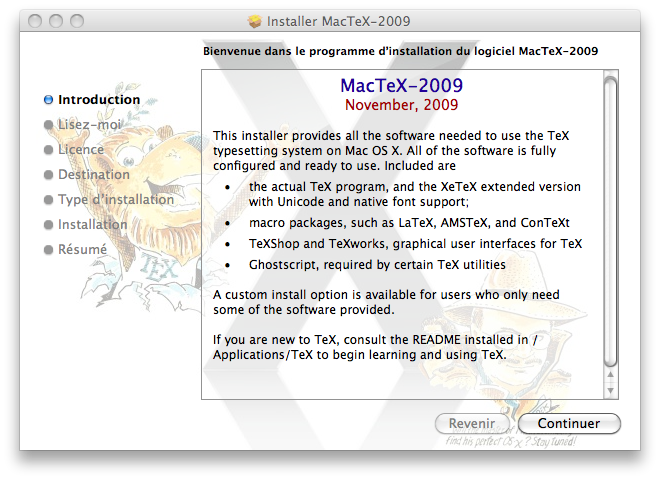660x480 pixels.
Task: Click the scroll up arrow
Action: tap(610, 374)
